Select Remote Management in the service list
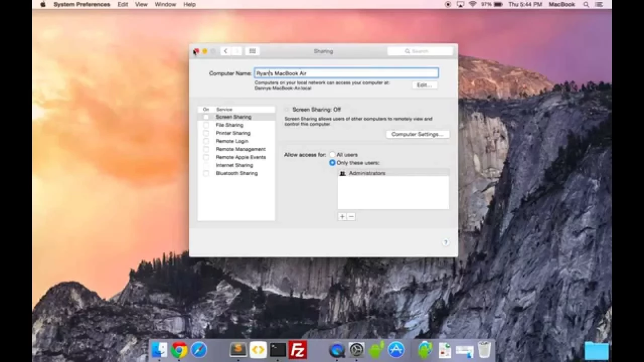644x362 pixels. [236, 149]
